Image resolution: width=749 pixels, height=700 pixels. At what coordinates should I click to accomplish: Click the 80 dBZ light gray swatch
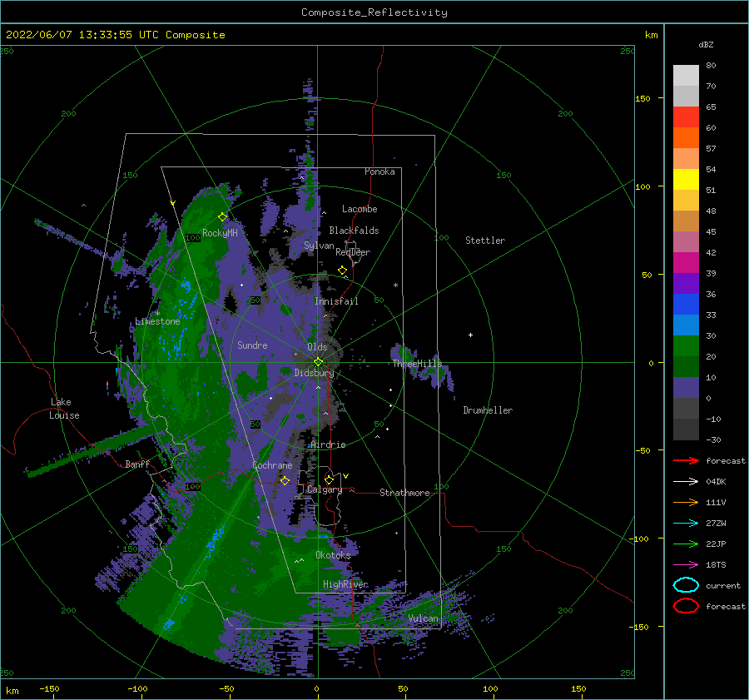pos(686,75)
